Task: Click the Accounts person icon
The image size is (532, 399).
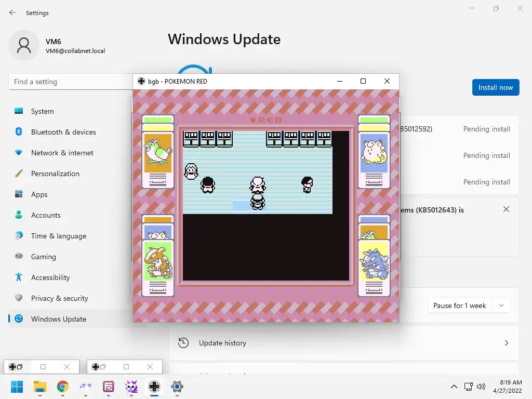Action: coord(19,215)
